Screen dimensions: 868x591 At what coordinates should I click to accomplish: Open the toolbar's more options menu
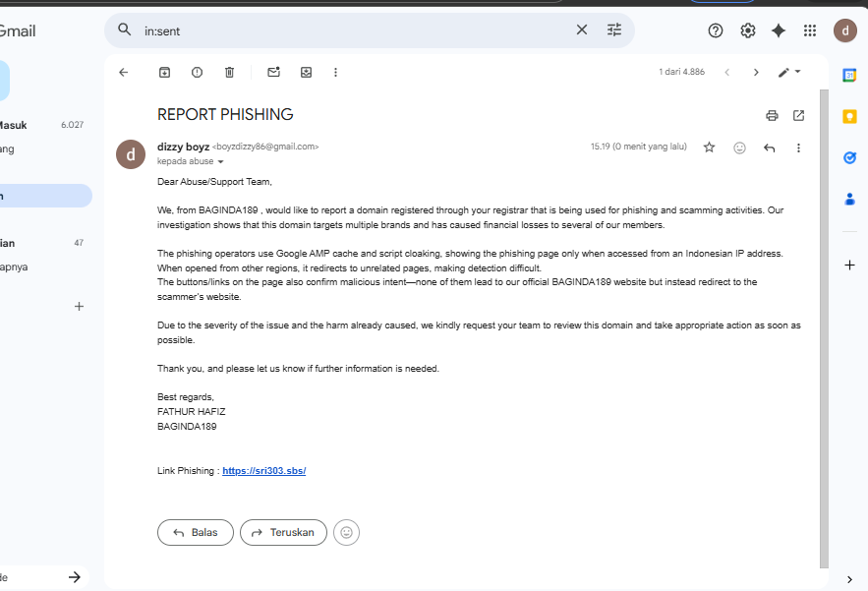[x=335, y=72]
